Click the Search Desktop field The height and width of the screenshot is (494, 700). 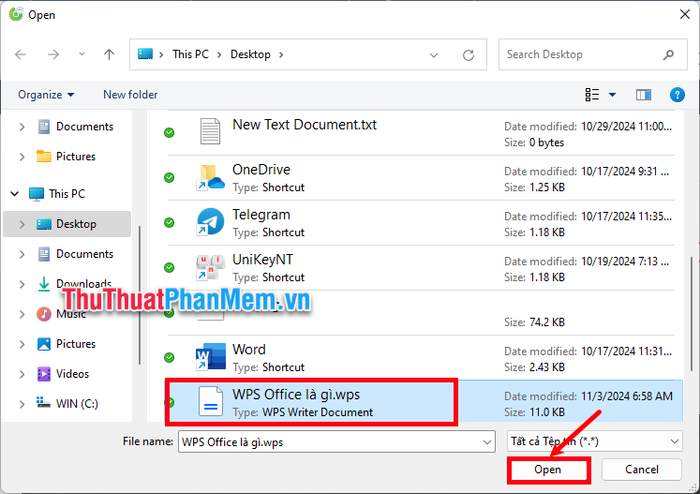pos(592,54)
